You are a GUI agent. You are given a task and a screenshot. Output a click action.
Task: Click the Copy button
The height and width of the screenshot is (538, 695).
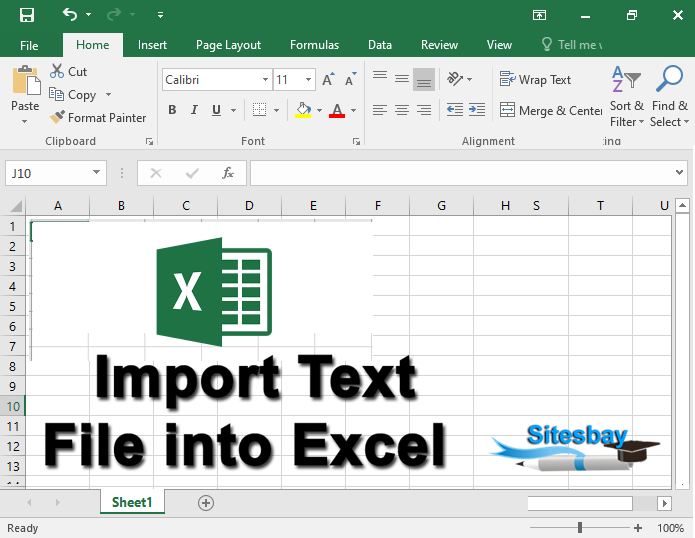click(73, 94)
